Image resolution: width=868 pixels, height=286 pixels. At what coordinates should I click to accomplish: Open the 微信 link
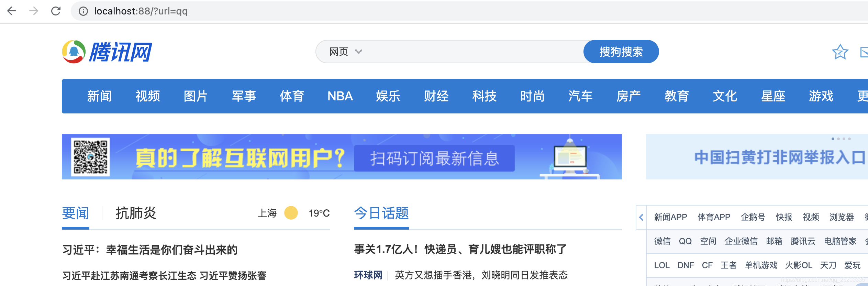[x=662, y=241]
